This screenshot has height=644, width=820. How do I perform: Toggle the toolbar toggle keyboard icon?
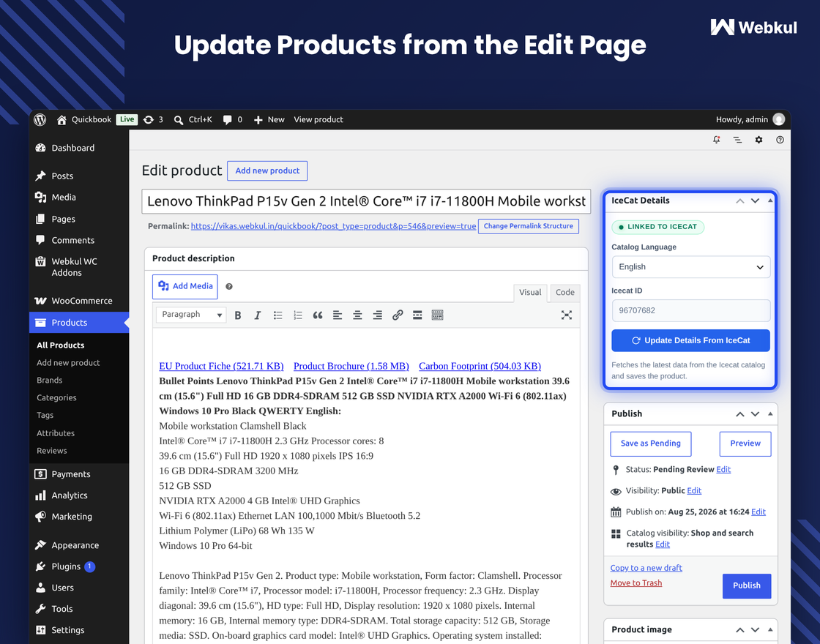[438, 315]
